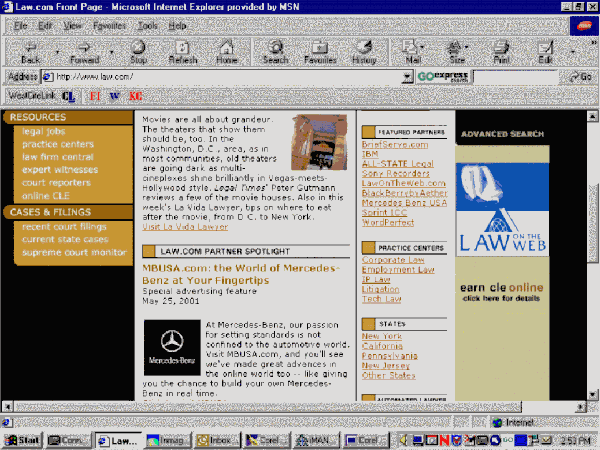The image size is (600, 450).
Task: Open the Tools menu
Action: tap(149, 23)
